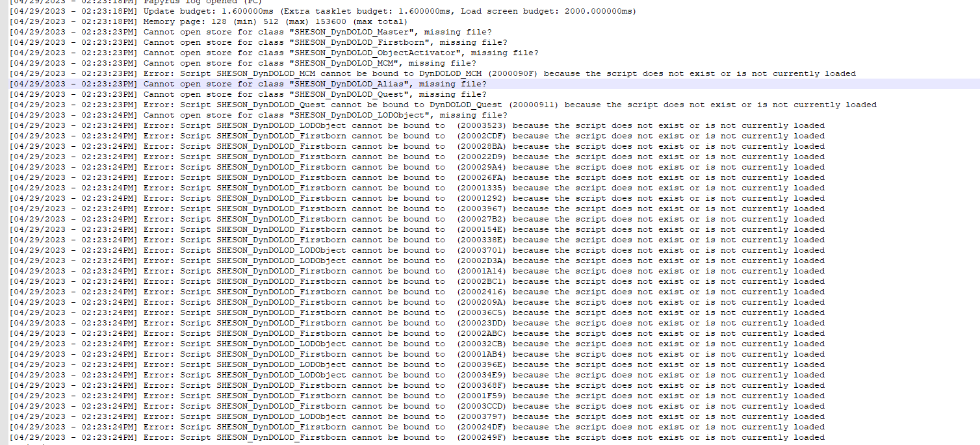
Task: Click the LODObject error line (20003523)
Action: coord(417,125)
